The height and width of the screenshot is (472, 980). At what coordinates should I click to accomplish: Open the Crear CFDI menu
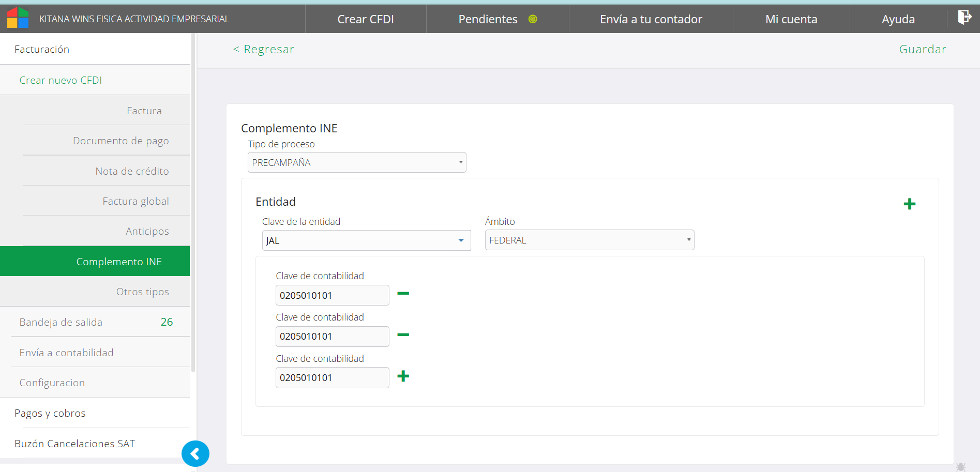coord(365,19)
